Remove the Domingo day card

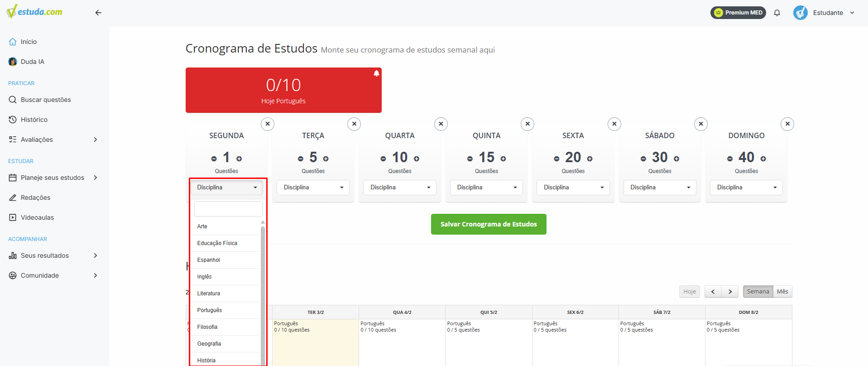click(787, 124)
